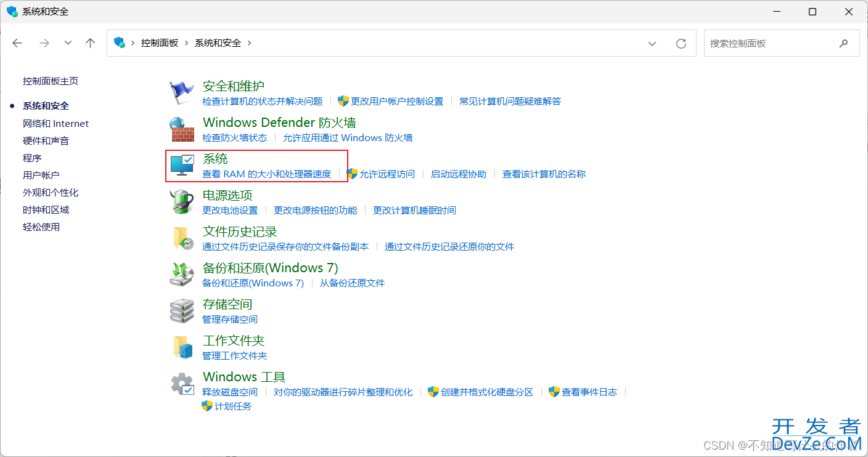This screenshot has width=868, height=457.
Task: Click 启动远程协助 link
Action: 459,174
